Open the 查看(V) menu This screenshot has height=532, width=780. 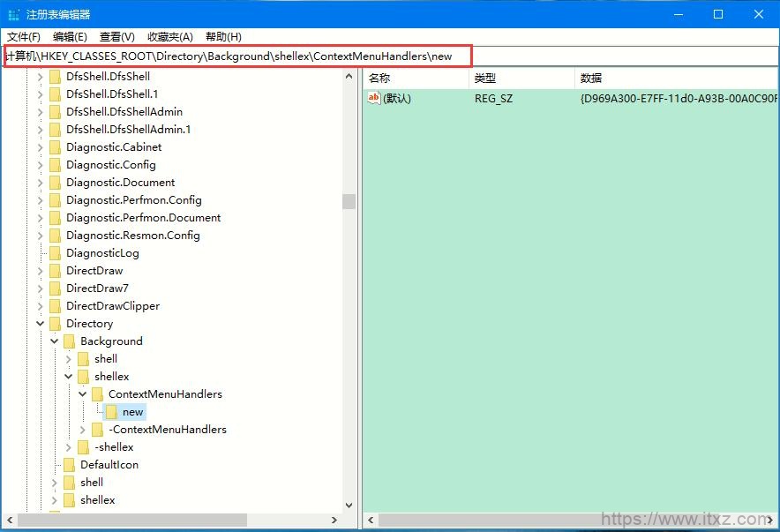tap(116, 37)
